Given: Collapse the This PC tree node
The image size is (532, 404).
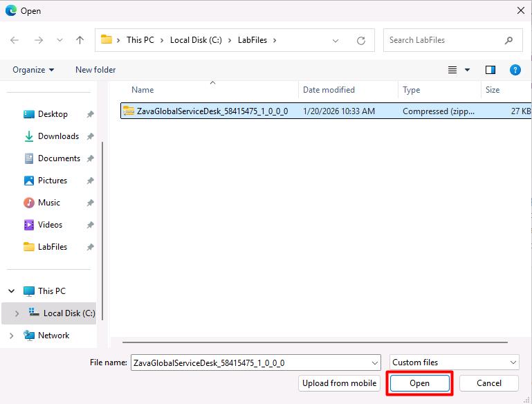Looking at the screenshot, I should [12, 291].
